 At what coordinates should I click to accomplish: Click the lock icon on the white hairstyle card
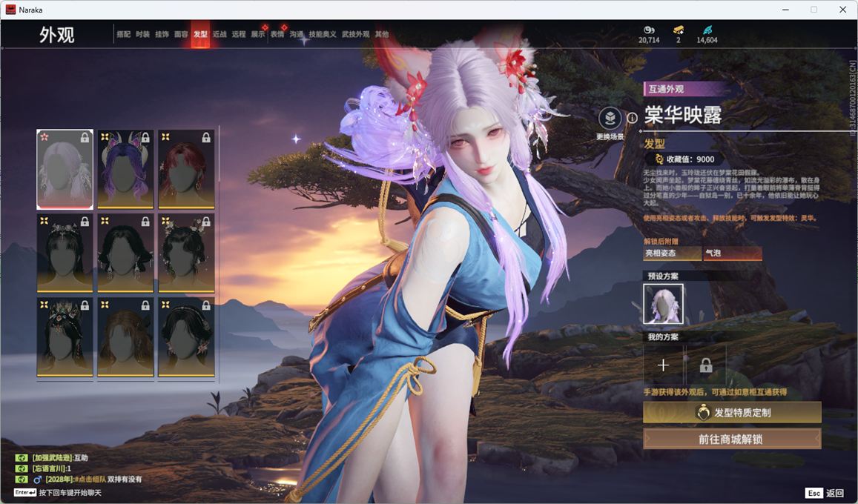85,137
